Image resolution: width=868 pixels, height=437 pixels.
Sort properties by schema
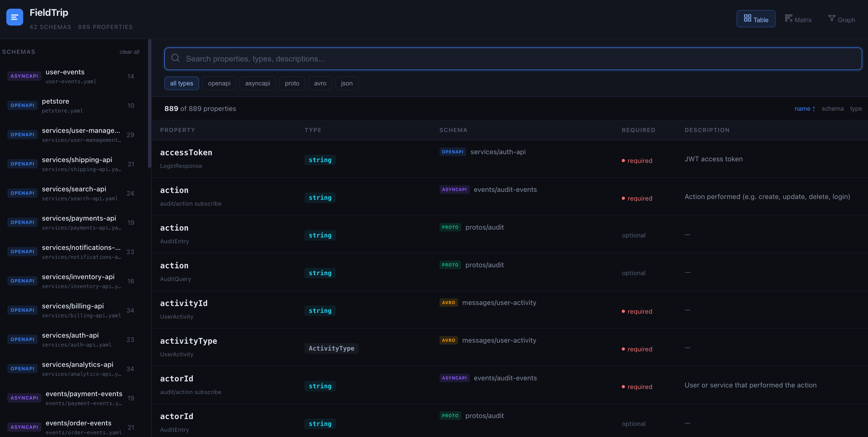click(832, 109)
